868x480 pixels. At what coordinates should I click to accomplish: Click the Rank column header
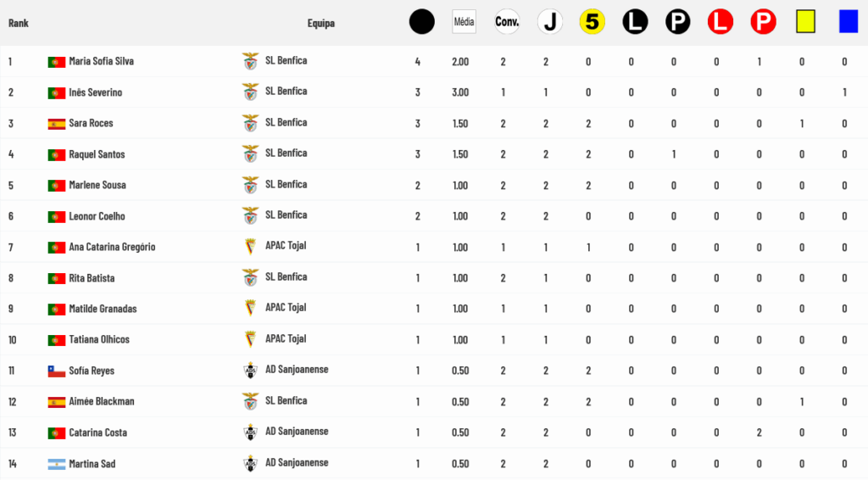pos(19,23)
